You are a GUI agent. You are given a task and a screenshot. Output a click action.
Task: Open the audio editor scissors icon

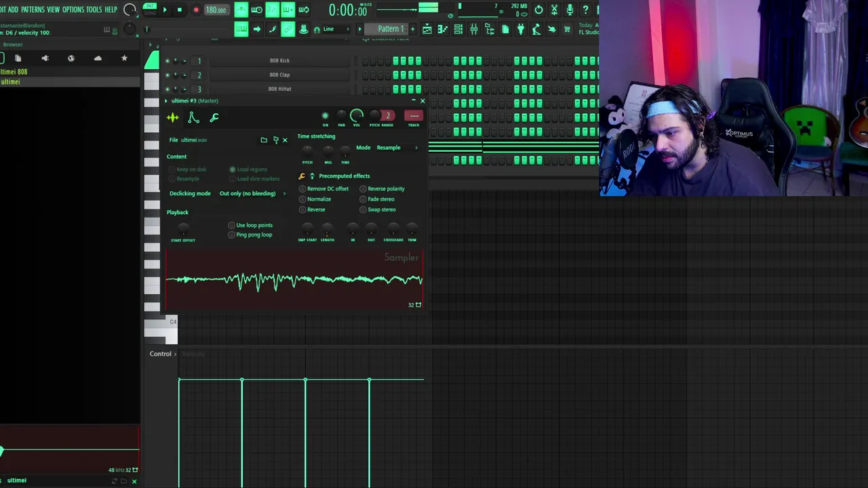(554, 10)
